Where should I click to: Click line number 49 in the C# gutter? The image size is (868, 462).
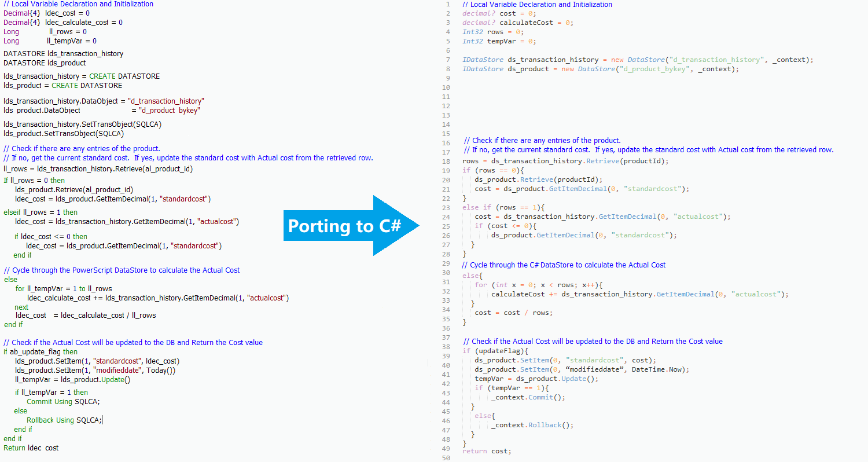click(x=446, y=449)
